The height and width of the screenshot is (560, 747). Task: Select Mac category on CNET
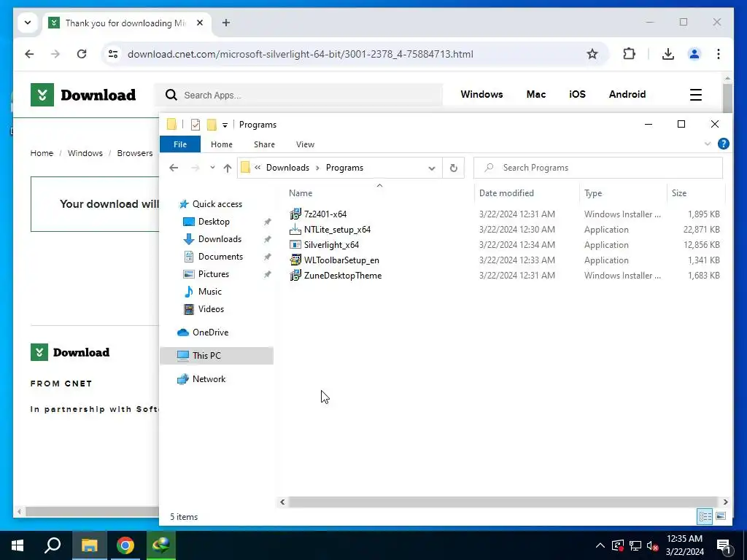click(536, 94)
